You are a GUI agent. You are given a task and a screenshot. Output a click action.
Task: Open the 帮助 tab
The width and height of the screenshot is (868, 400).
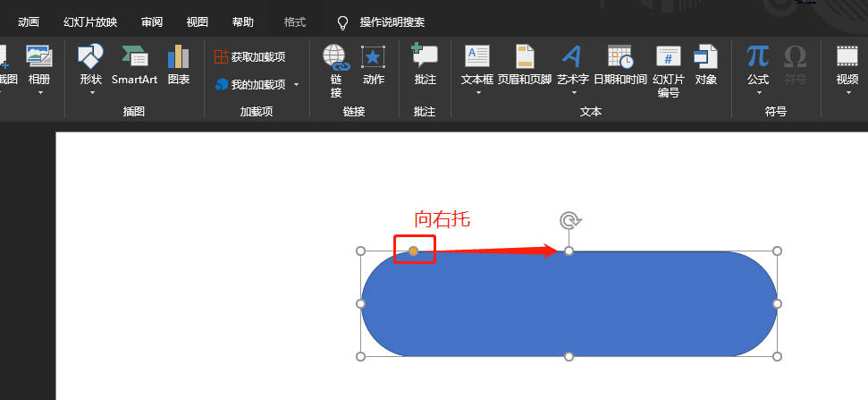tap(242, 22)
